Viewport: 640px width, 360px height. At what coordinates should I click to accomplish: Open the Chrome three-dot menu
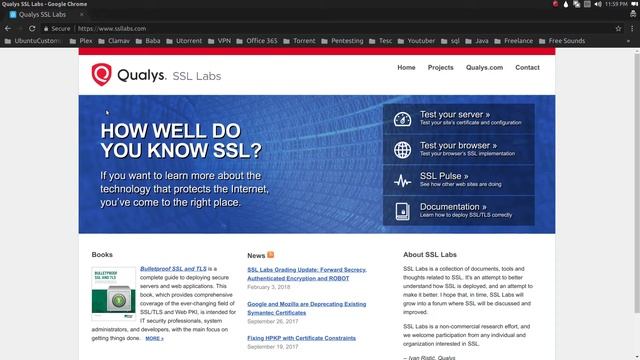[x=632, y=29]
